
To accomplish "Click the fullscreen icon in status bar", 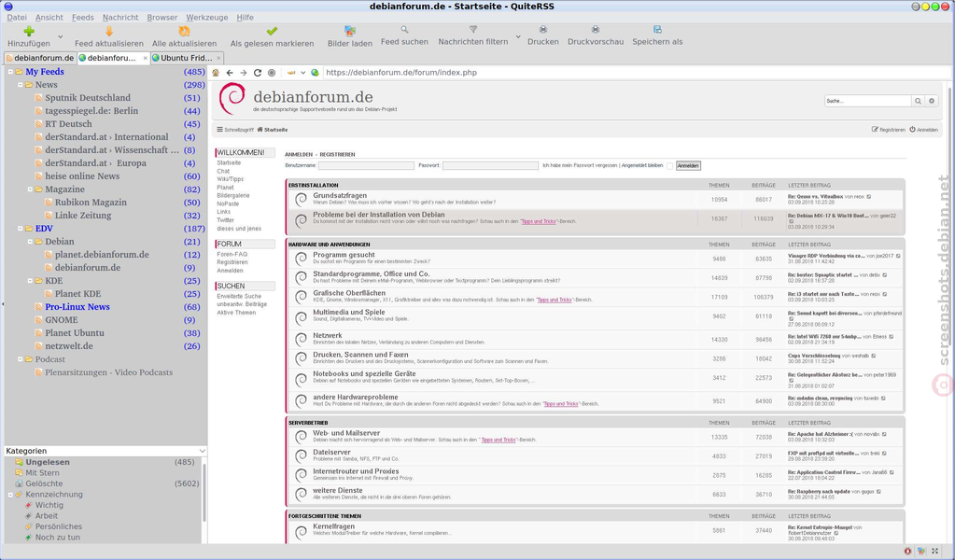I will [x=934, y=551].
